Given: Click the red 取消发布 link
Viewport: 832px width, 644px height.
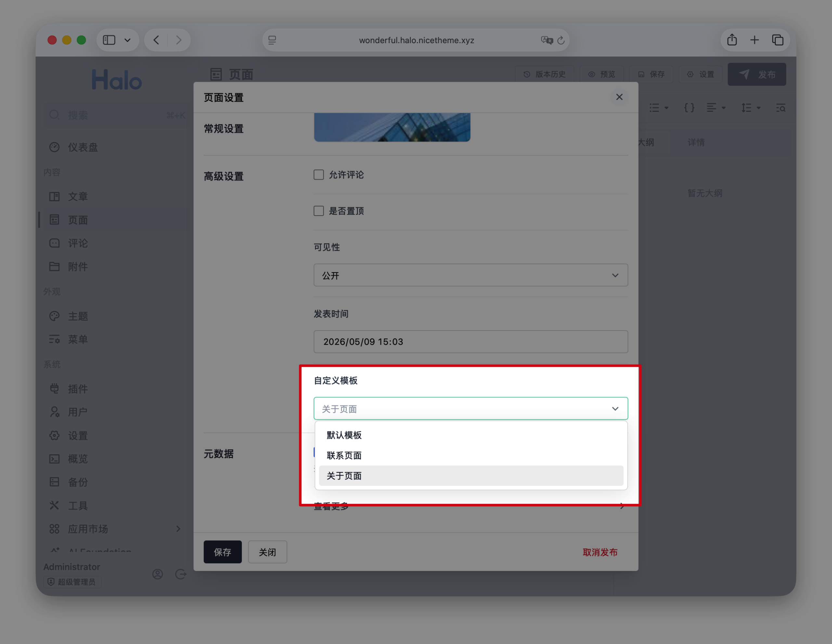Looking at the screenshot, I should 600,552.
